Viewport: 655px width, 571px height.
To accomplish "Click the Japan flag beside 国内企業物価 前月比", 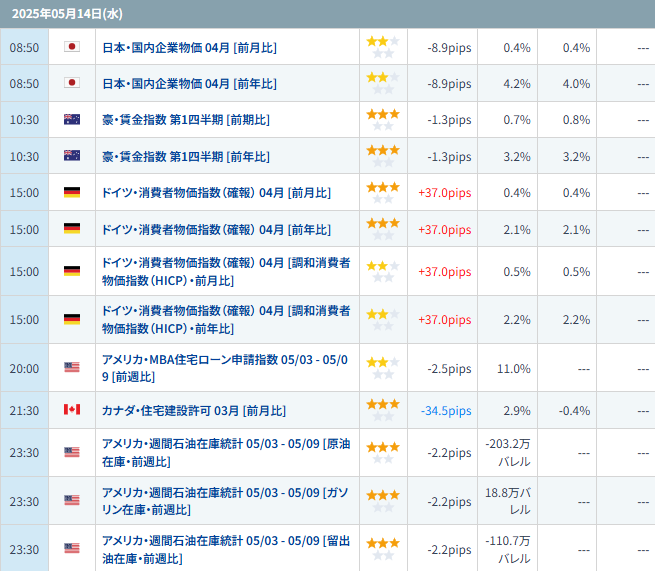I will pos(72,46).
